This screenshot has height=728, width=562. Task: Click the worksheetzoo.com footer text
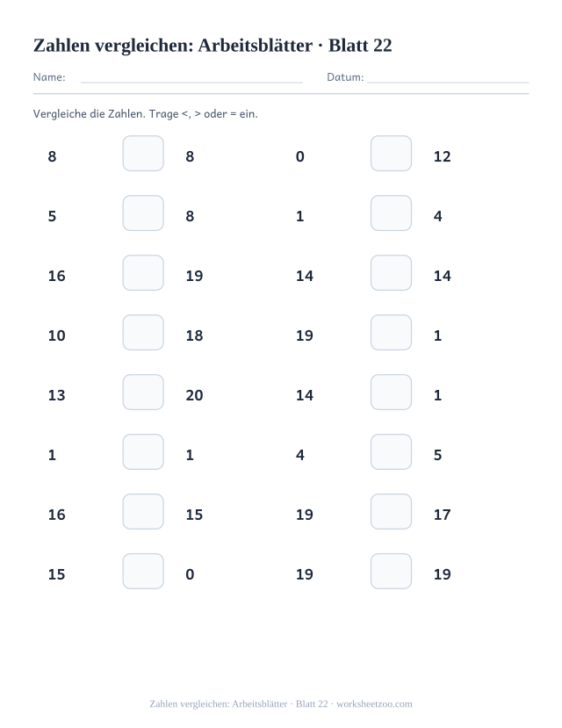374,704
